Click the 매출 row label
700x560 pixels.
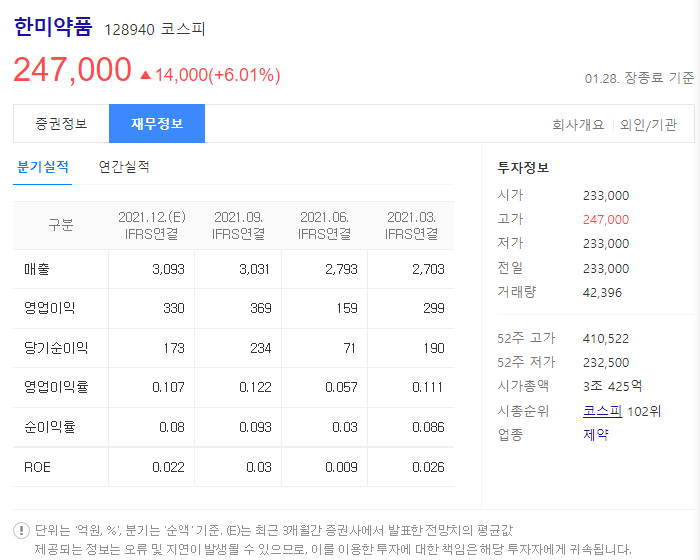point(37,269)
